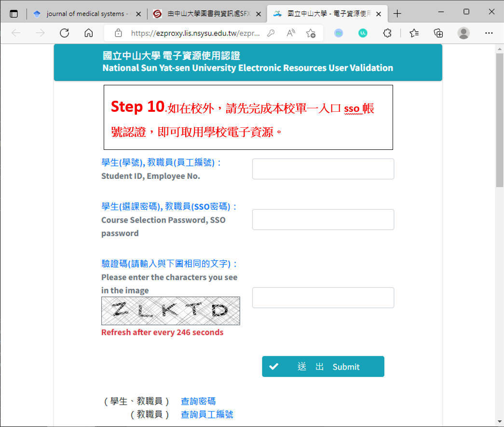Viewport: 504px width, 427px height.
Task: Open the teal UL extension
Action: click(362, 33)
